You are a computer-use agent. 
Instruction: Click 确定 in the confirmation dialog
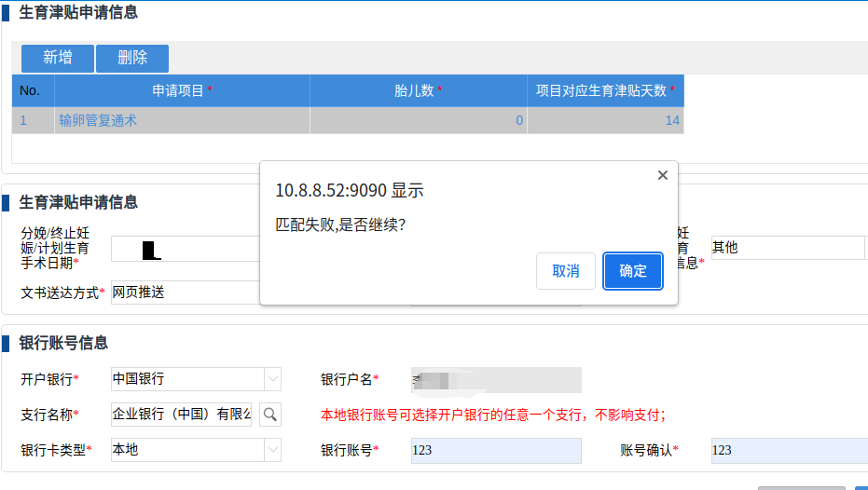coord(633,271)
